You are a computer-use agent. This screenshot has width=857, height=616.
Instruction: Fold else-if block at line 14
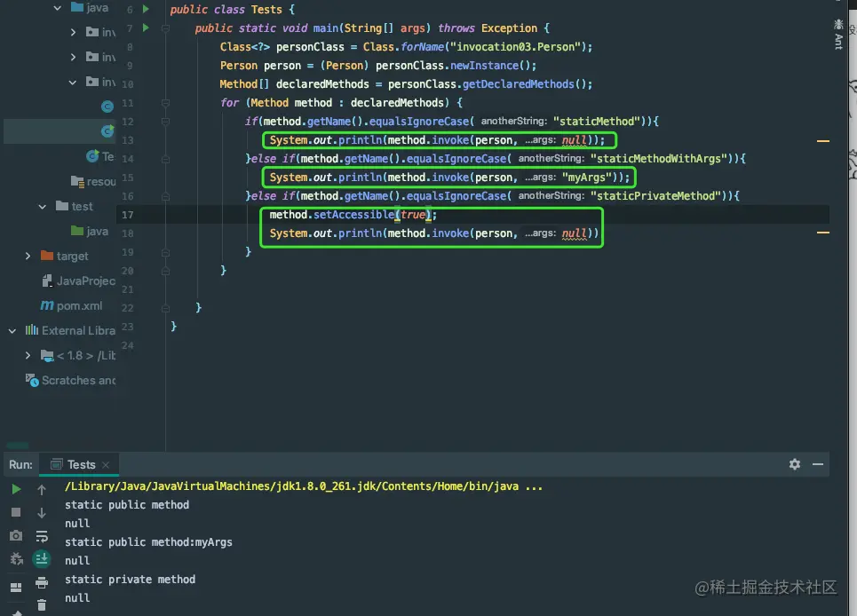165,159
